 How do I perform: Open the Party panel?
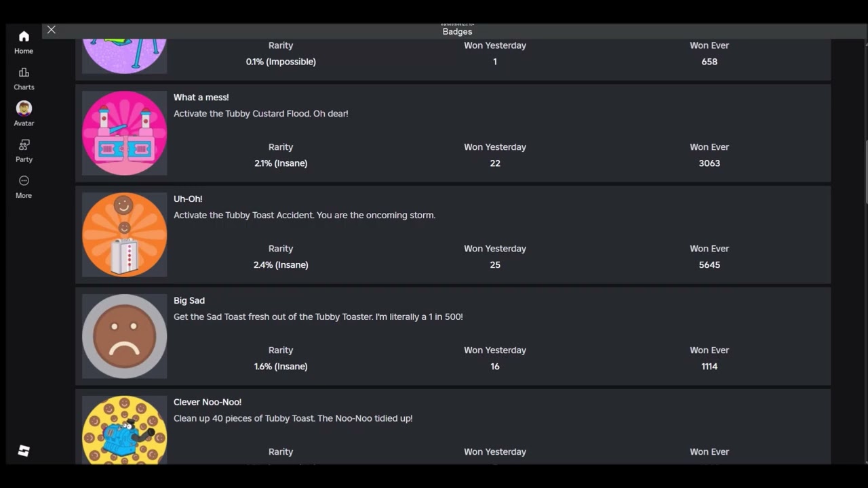click(x=24, y=150)
